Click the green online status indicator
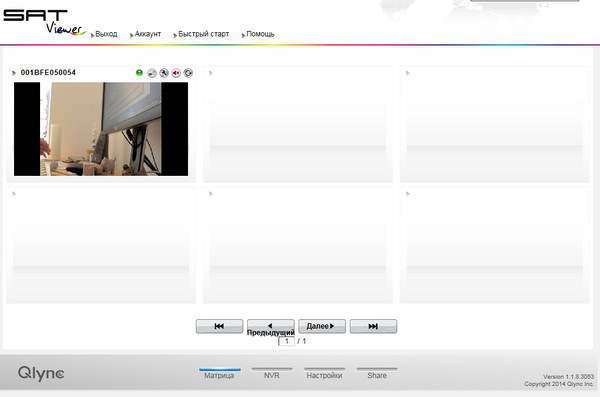The height and width of the screenshot is (397, 600). coord(139,73)
